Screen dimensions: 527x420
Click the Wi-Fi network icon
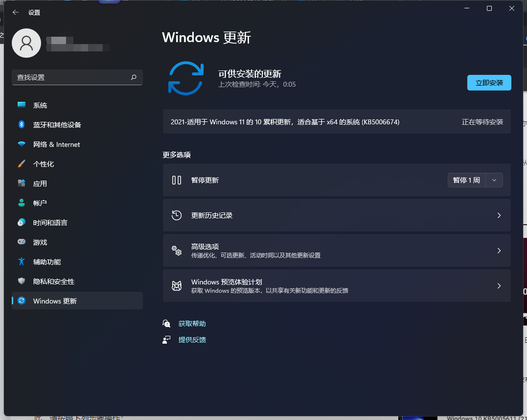click(22, 144)
